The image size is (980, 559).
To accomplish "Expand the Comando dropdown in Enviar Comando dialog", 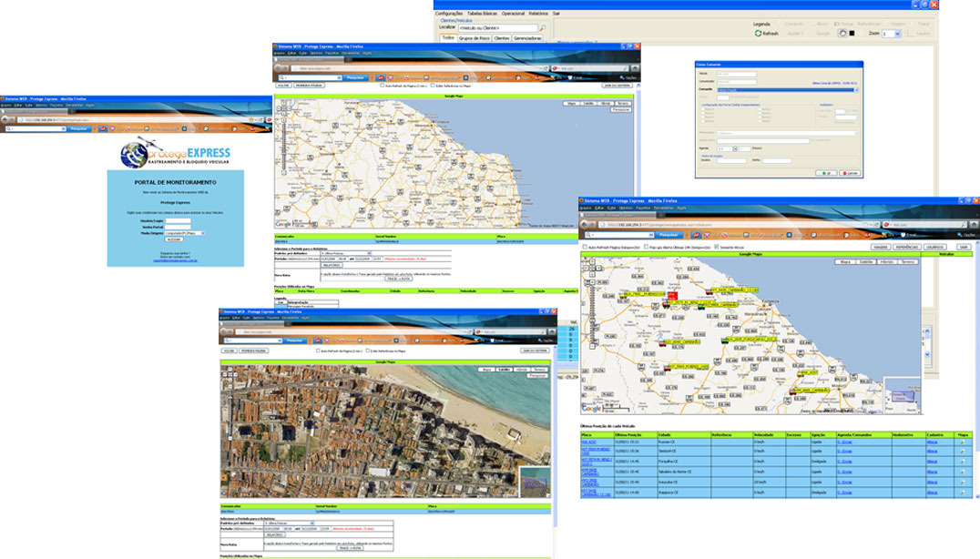I will pos(856,90).
